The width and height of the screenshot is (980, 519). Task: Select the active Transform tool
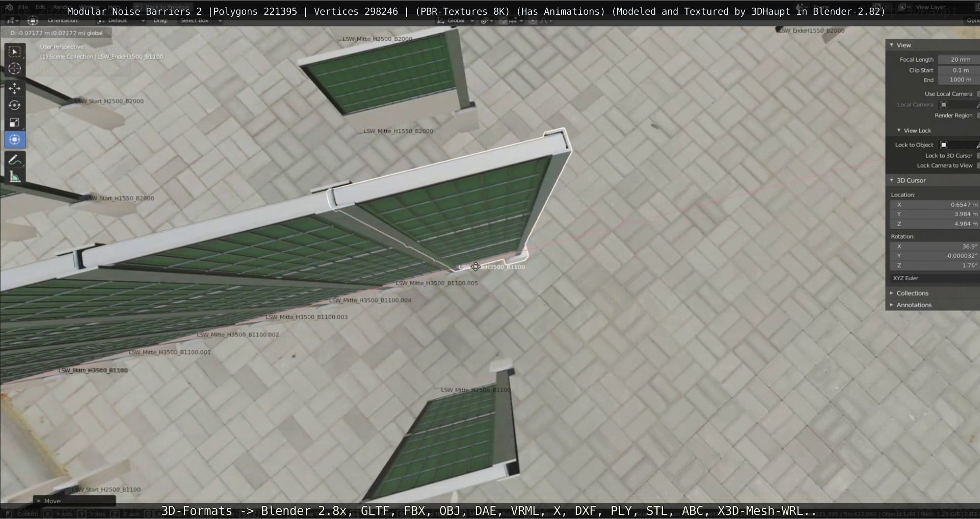(x=14, y=140)
